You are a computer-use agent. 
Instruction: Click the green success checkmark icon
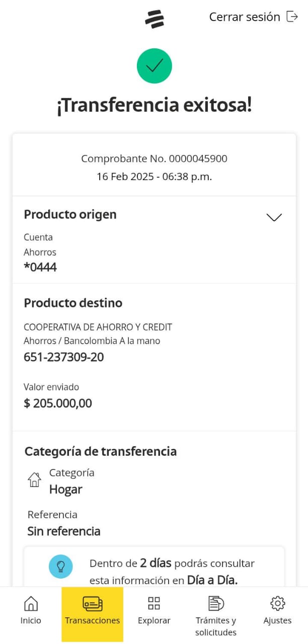click(155, 66)
